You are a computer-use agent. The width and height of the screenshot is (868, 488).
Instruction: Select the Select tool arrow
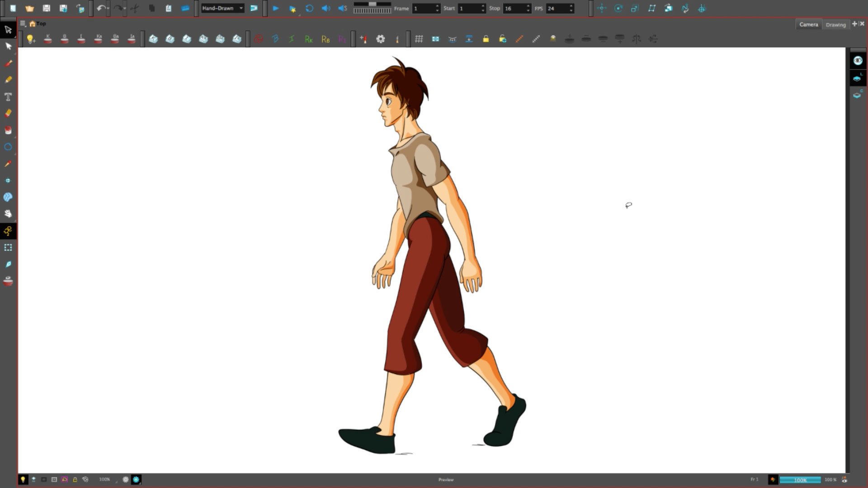[8, 29]
